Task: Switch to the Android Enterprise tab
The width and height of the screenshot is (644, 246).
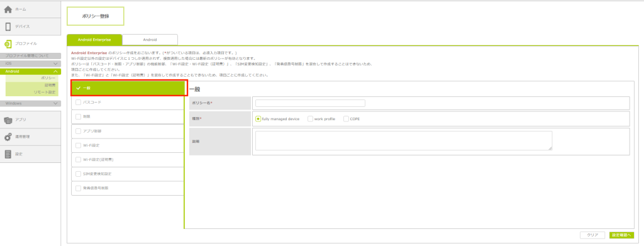Action: [x=94, y=40]
